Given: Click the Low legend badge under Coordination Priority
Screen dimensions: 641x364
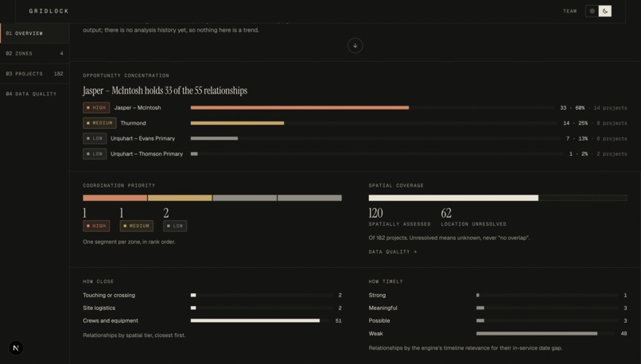Looking at the screenshot, I should tap(175, 226).
